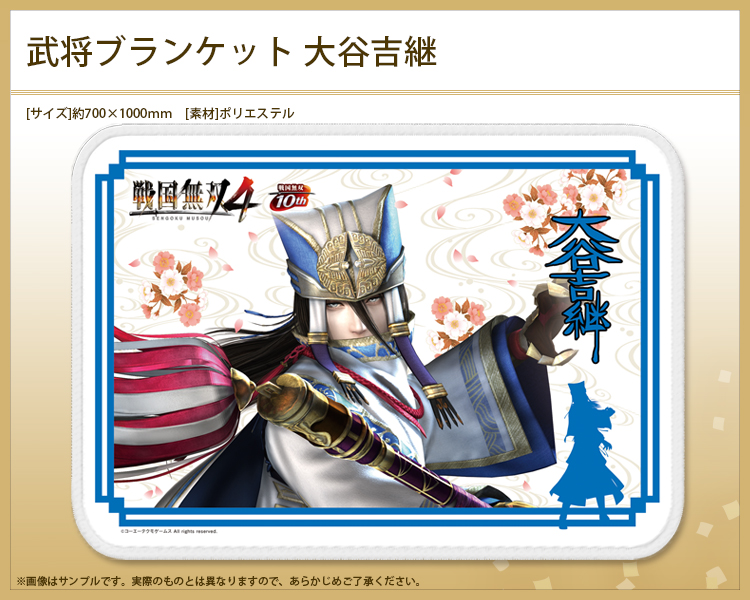
Task: Click the blue character silhouette
Action: [x=586, y=455]
